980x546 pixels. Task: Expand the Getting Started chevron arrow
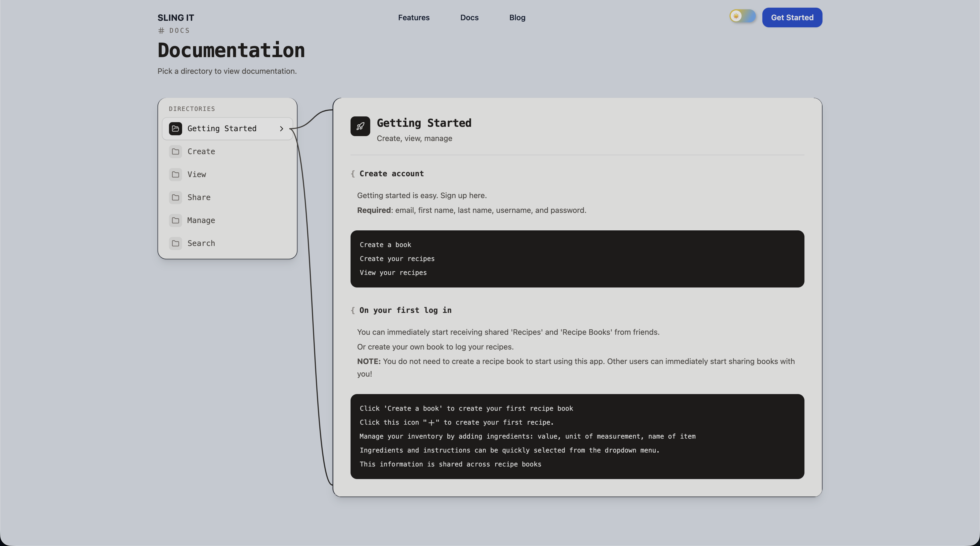[282, 128]
